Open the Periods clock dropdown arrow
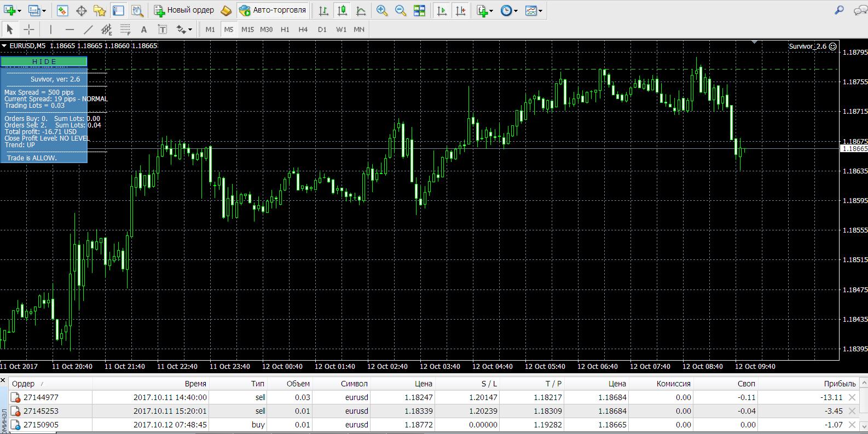This screenshot has width=868, height=434. tap(516, 10)
